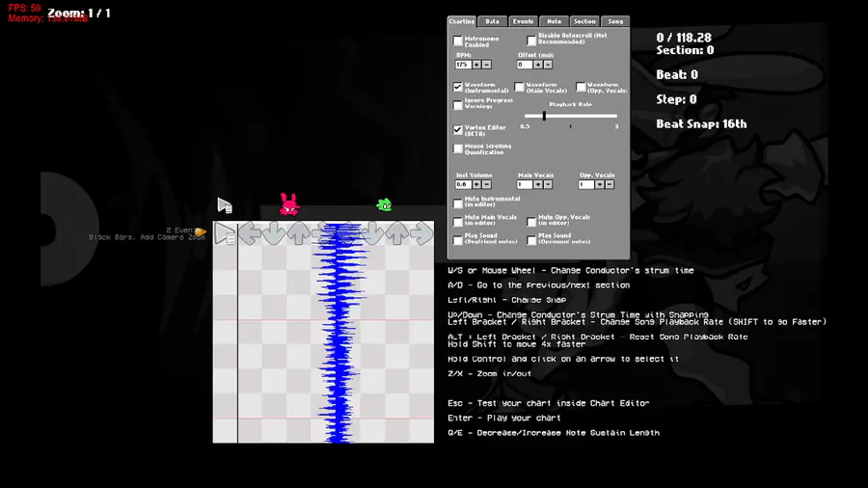Click the 'Step: 0' text
868x488 pixels.
[676, 99]
